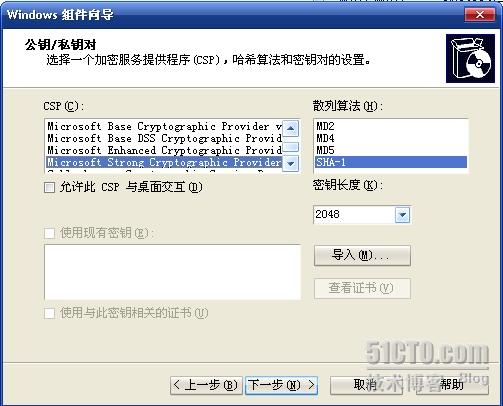Select Microsoft Strong Cryptographic Provider
The height and width of the screenshot is (406, 503).
(164, 162)
